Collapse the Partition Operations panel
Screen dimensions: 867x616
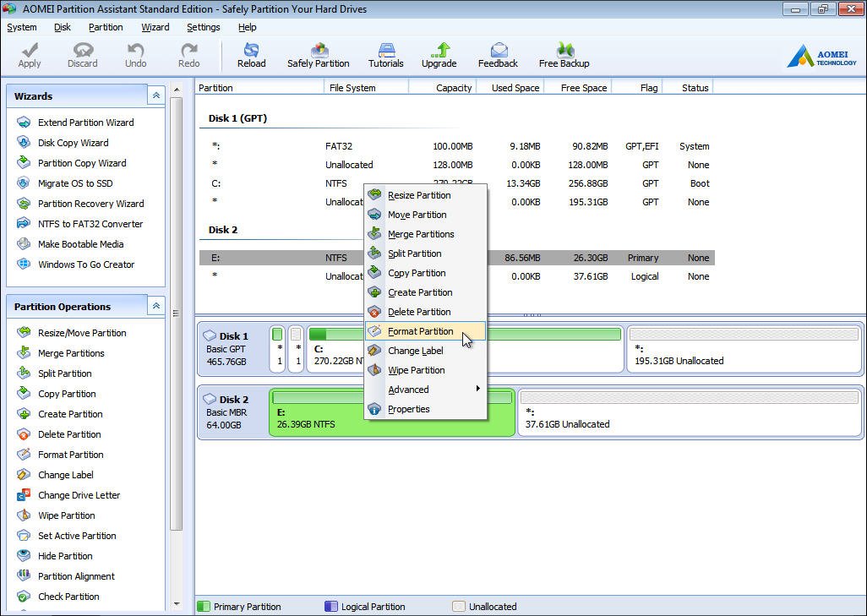155,307
